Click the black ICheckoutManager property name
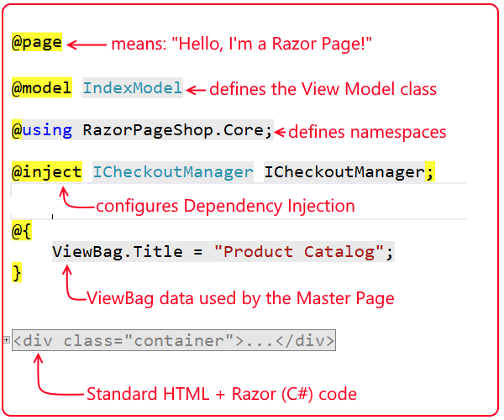The image size is (504, 420). (x=344, y=172)
